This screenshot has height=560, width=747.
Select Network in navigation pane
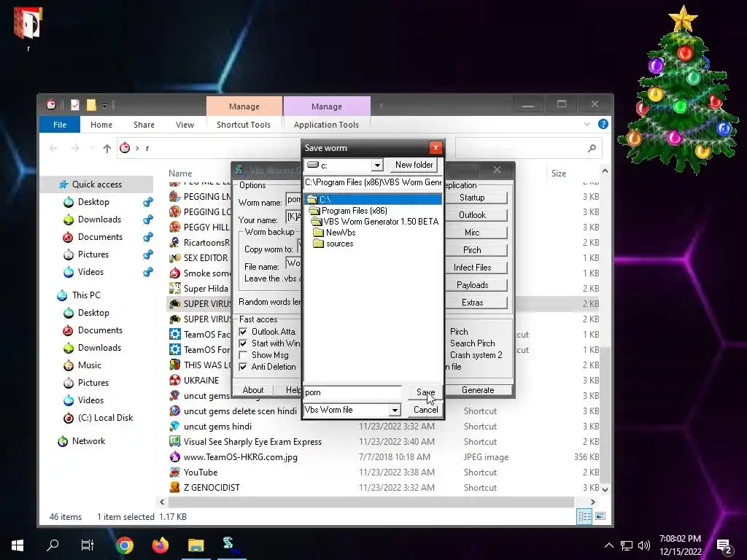coord(88,441)
